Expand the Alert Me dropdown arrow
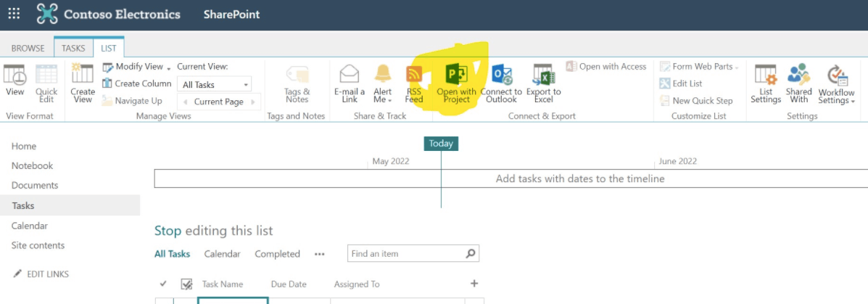 coord(389,101)
